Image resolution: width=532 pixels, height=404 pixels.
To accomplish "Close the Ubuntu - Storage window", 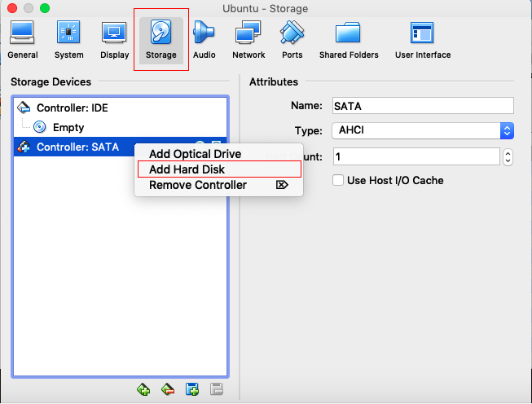I will coord(12,8).
